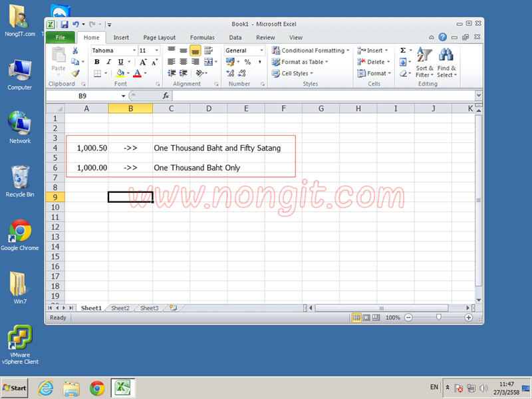Increase indent in the Alignment group
Viewport: 532px width, 399px height.
tap(184, 73)
